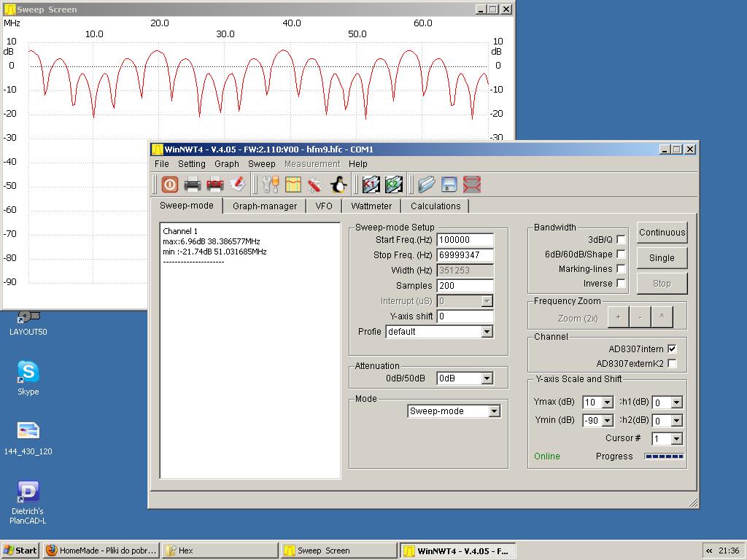This screenshot has width=747, height=560.
Task: Click the open folder toolbar icon
Action: coord(427,184)
